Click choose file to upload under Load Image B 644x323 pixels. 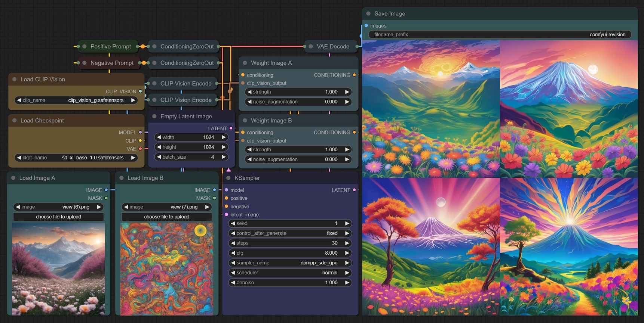[x=166, y=217]
